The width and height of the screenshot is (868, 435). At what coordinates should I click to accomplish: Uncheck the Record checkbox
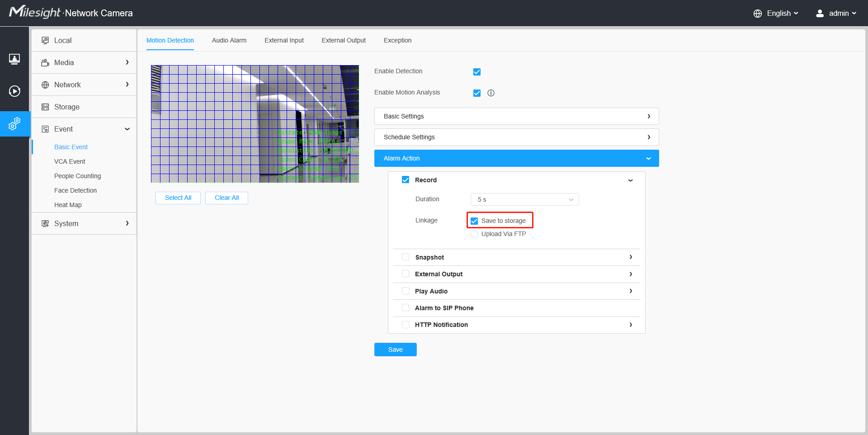pyautogui.click(x=406, y=180)
